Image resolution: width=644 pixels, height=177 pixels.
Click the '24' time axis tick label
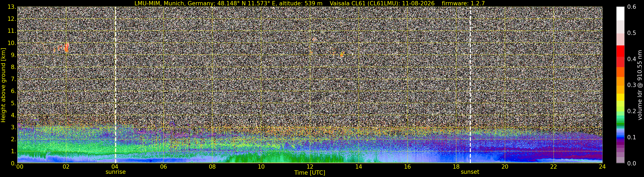(602, 167)
